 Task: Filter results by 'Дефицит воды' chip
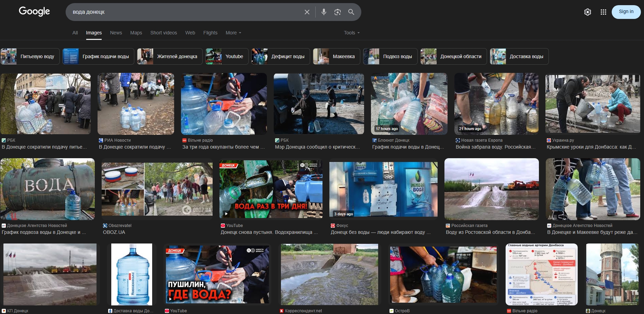(280, 56)
